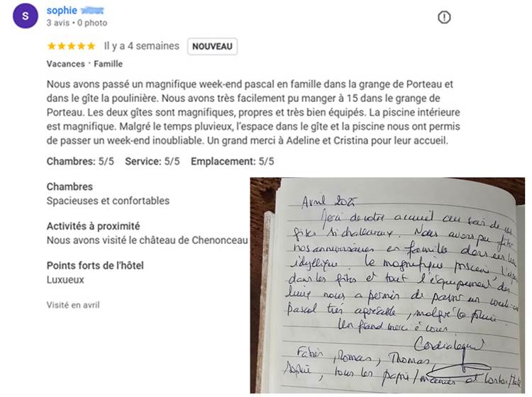This screenshot has width=532, height=397.
Task: Click the 'Famille' trip type label
Action: point(109,64)
